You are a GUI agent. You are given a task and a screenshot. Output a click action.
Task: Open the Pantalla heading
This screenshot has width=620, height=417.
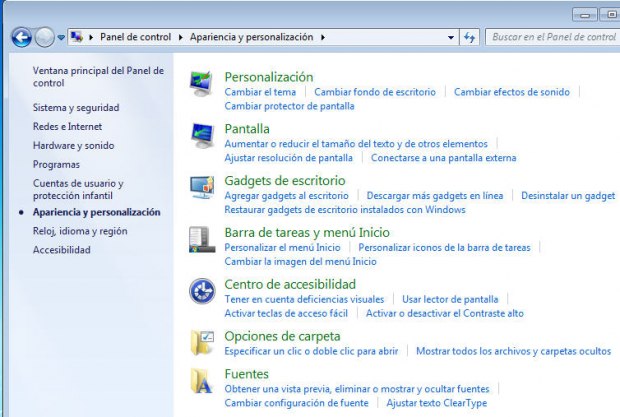click(x=247, y=128)
